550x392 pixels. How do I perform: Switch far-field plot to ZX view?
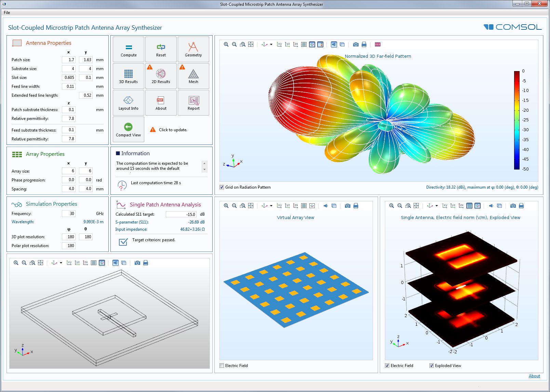pyautogui.click(x=296, y=44)
